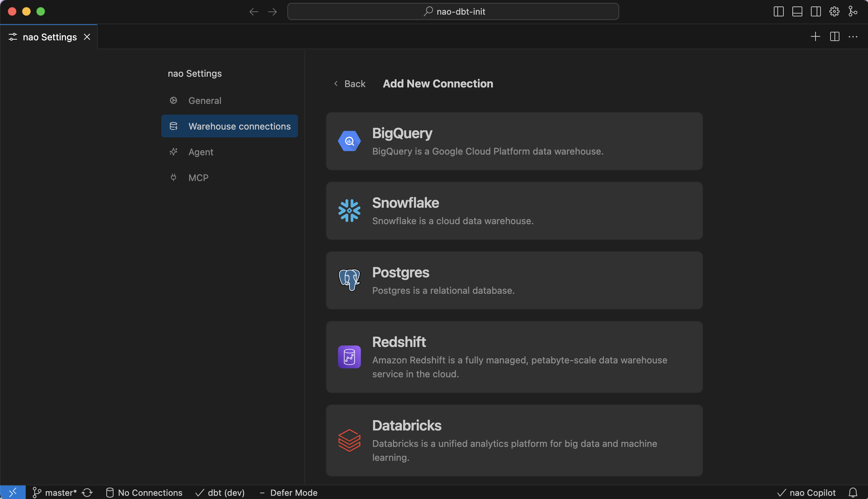Viewport: 868px width, 499px height.
Task: Sync changes on master branch
Action: tap(87, 492)
